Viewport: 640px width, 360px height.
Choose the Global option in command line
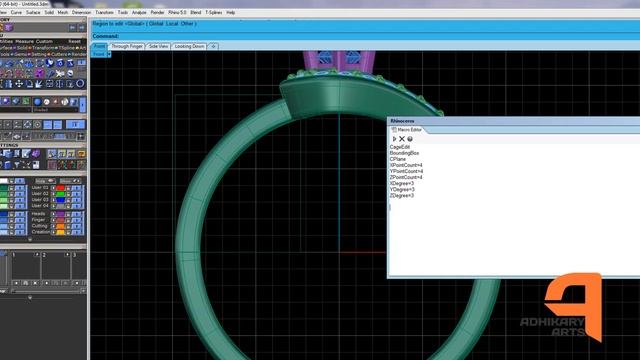[x=156, y=24]
